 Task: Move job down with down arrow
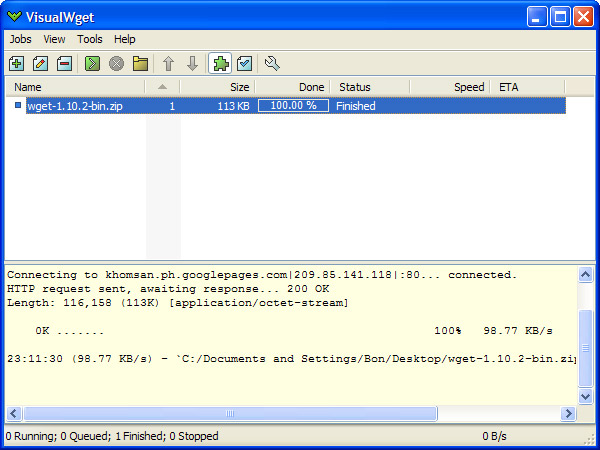[x=192, y=63]
